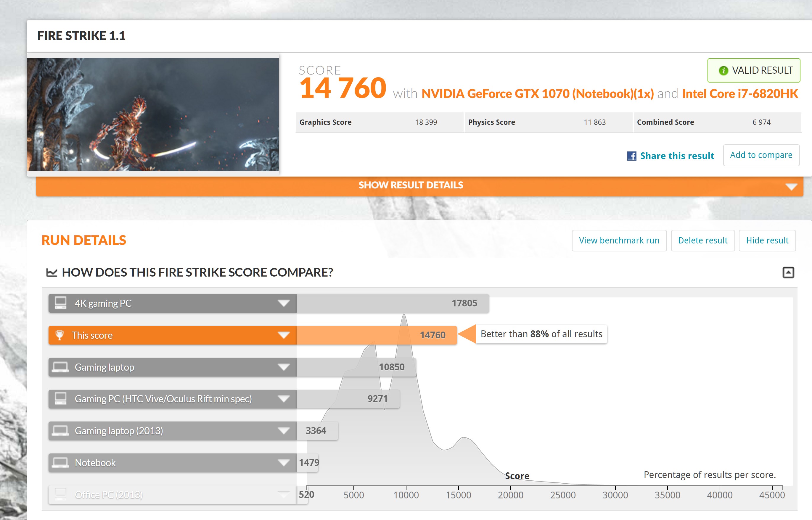Click the 9271 score value on Gaming PC bar

[377, 399]
